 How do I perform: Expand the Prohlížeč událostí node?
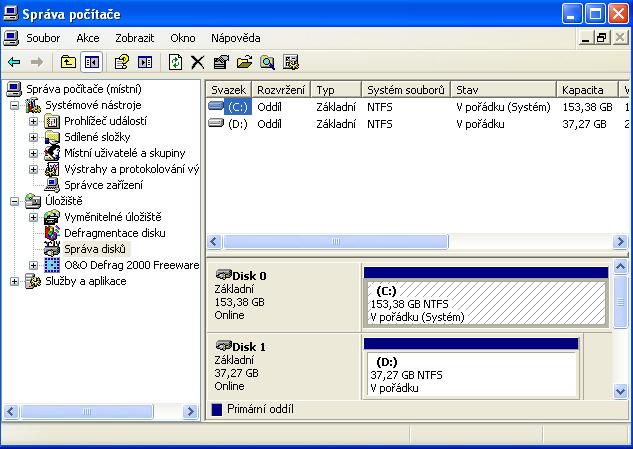coord(33,121)
